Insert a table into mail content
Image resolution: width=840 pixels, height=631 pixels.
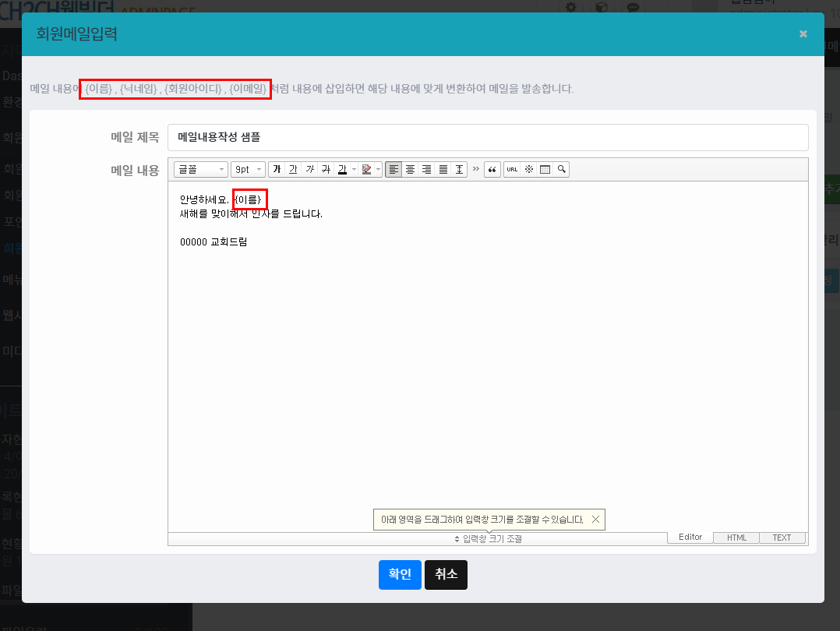click(545, 170)
